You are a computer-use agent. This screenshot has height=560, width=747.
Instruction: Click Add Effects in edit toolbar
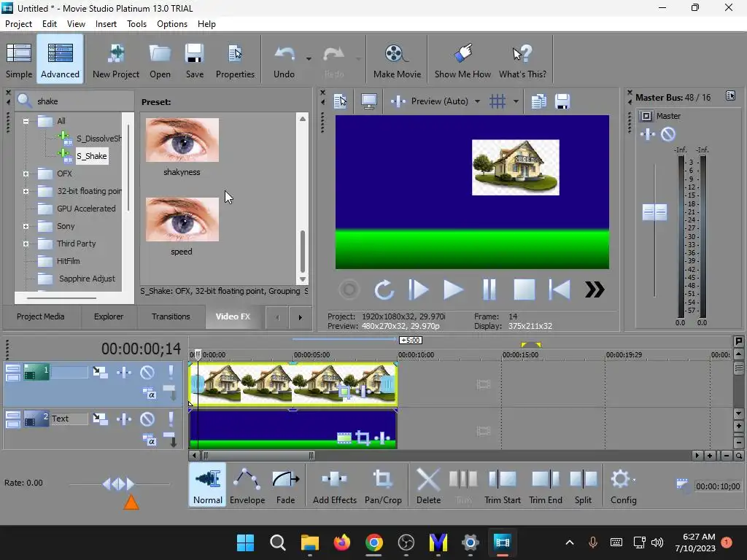[x=334, y=486]
